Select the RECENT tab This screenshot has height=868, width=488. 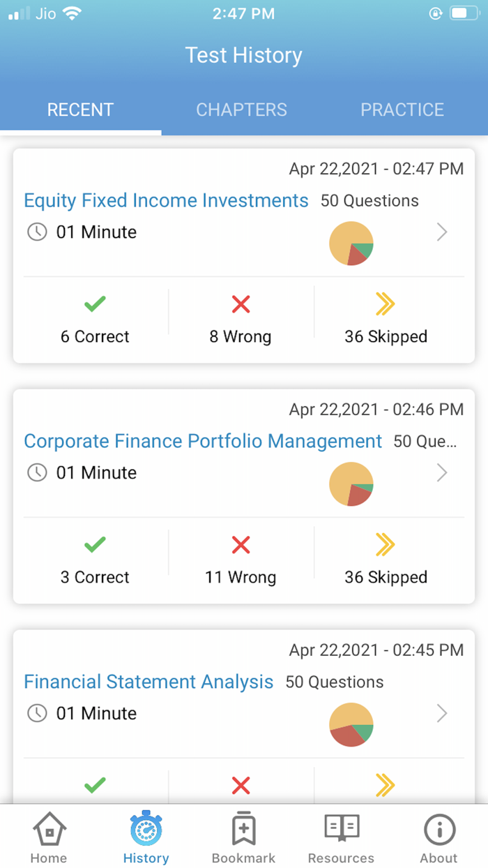[80, 110]
